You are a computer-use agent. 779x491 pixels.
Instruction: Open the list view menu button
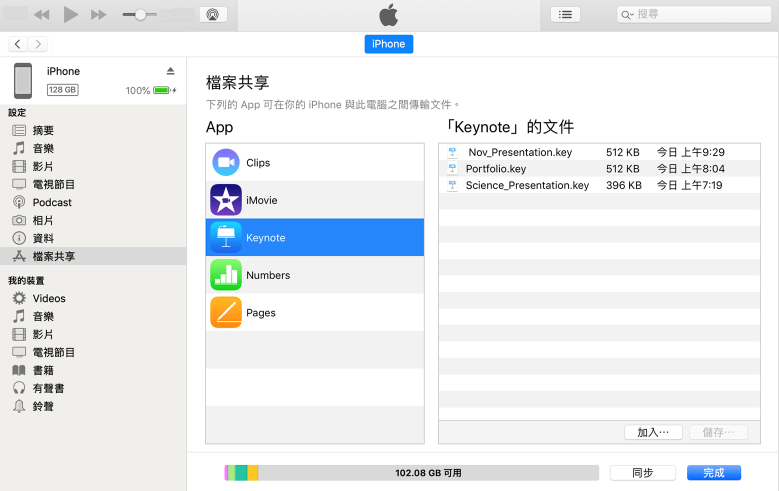565,15
